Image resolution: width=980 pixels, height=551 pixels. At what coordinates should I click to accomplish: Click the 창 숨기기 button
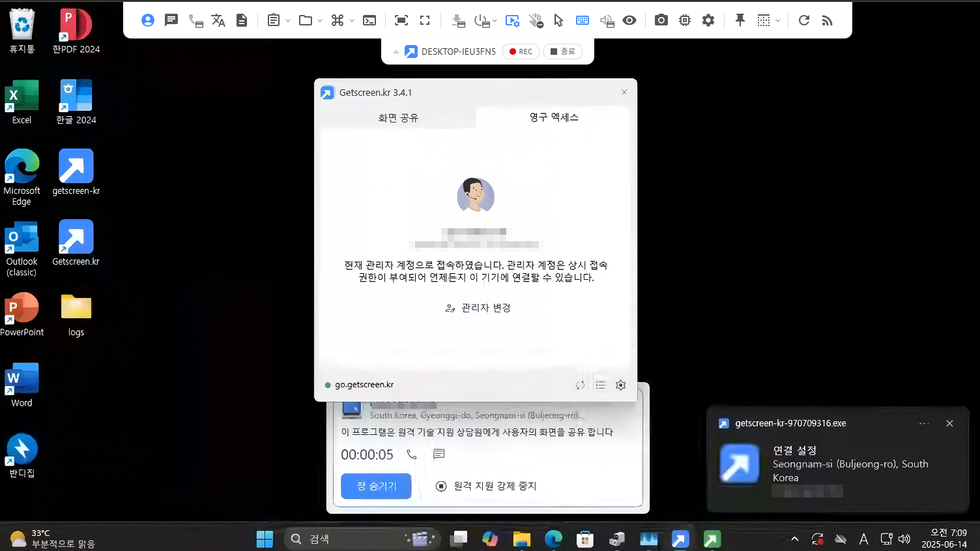coord(376,486)
